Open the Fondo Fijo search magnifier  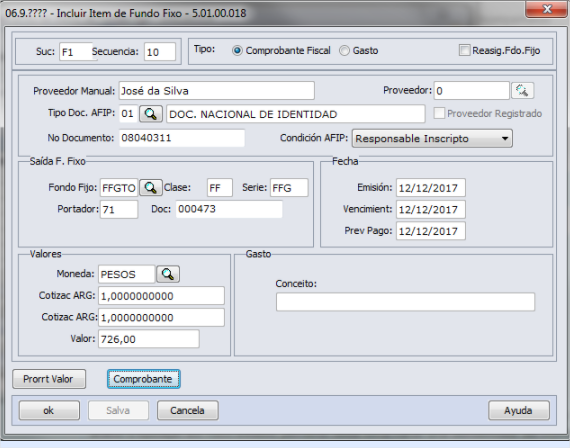coord(150,188)
